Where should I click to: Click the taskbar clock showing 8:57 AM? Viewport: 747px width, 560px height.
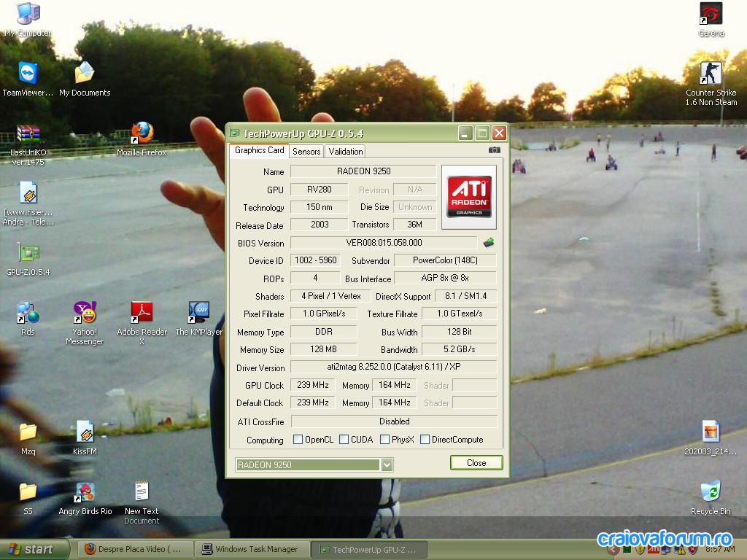pos(720,550)
